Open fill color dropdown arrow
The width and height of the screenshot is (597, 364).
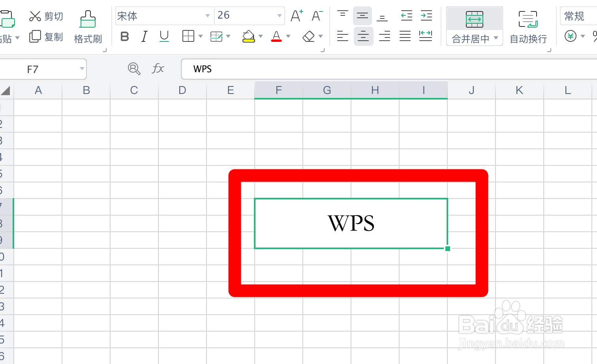click(x=261, y=36)
